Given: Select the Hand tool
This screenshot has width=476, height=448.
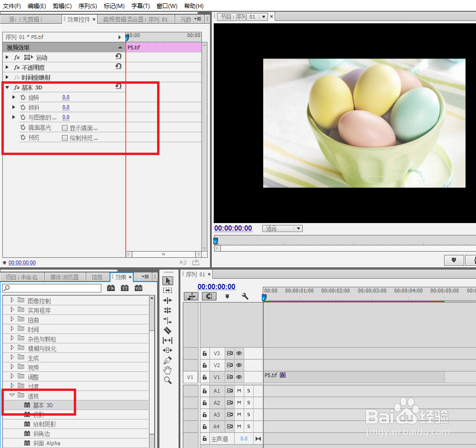Looking at the screenshot, I should 168,370.
